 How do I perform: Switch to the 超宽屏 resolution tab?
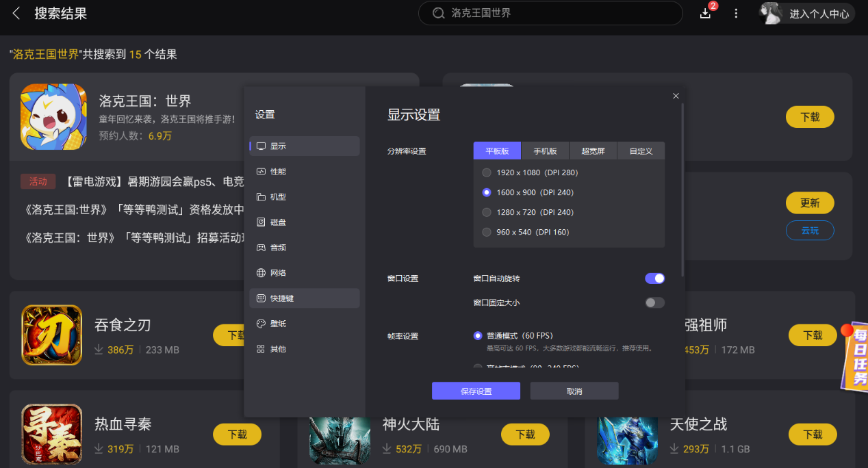coord(593,151)
